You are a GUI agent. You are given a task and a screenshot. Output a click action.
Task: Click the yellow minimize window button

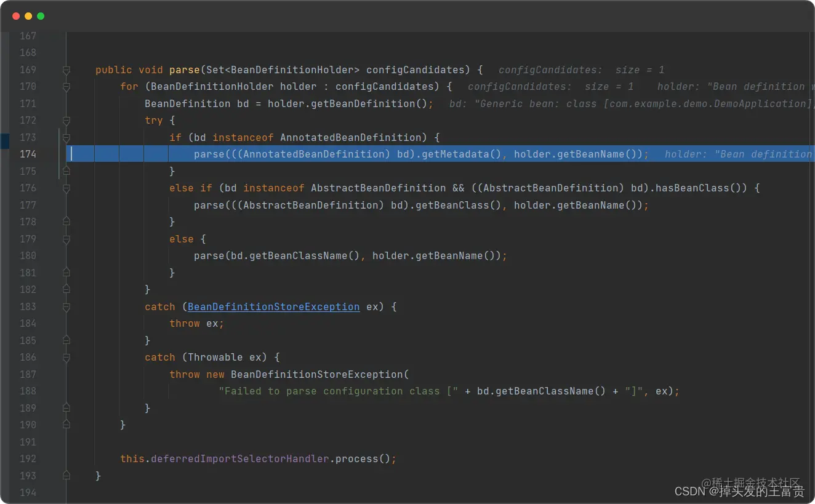point(28,16)
